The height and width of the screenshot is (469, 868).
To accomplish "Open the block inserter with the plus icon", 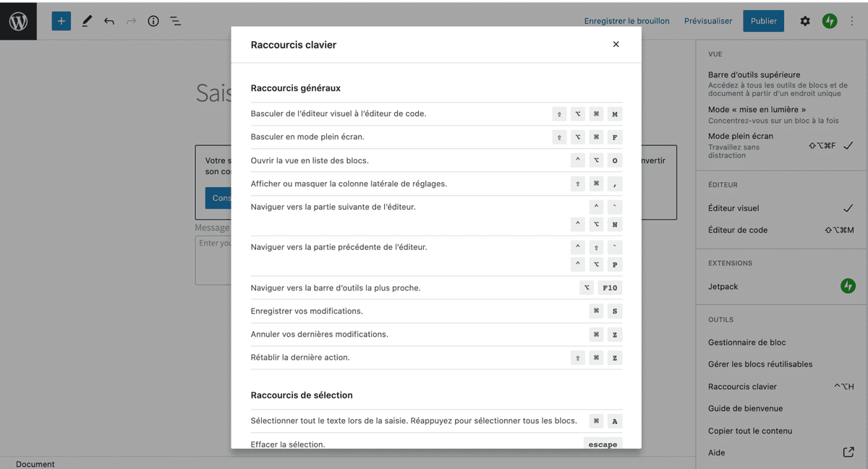I will point(61,21).
